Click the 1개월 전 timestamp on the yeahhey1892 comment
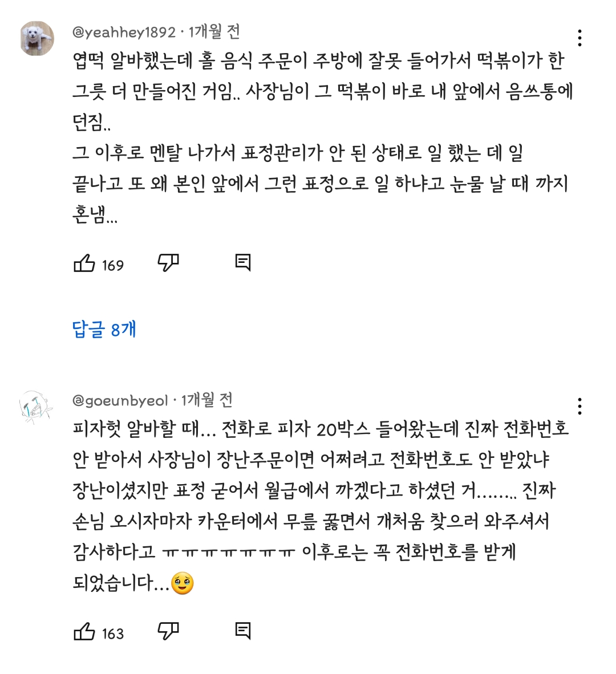This screenshot has height=674, width=616. [x=214, y=32]
